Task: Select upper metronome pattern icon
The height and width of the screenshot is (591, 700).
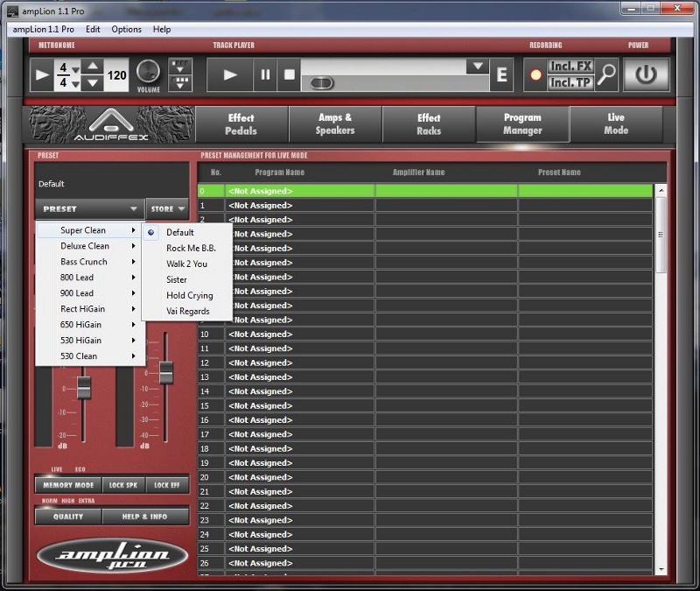Action: point(180,67)
